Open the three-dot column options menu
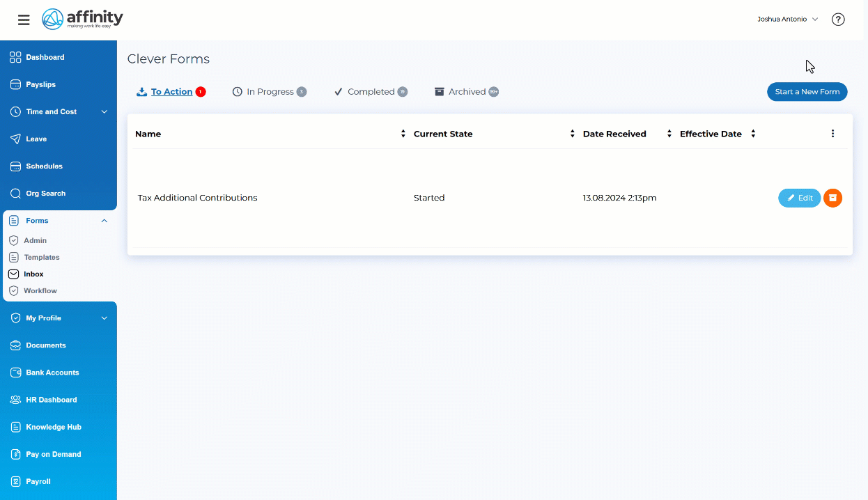868x500 pixels. click(x=832, y=134)
